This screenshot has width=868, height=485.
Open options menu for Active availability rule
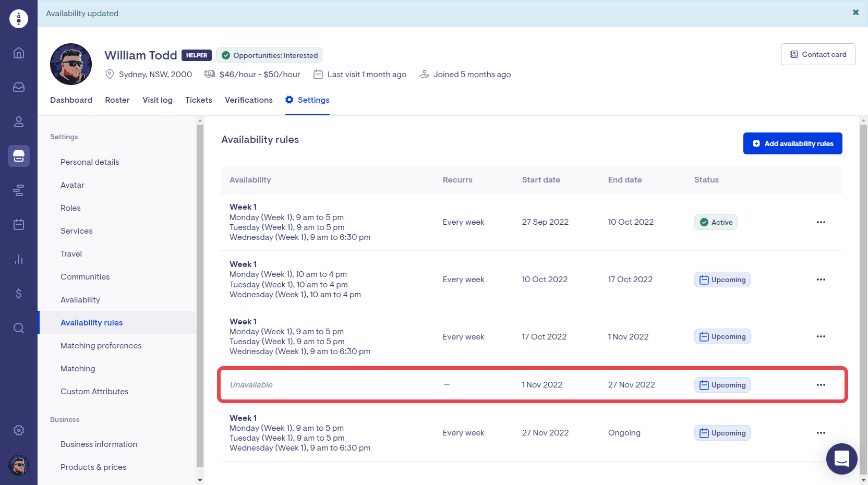click(x=821, y=222)
